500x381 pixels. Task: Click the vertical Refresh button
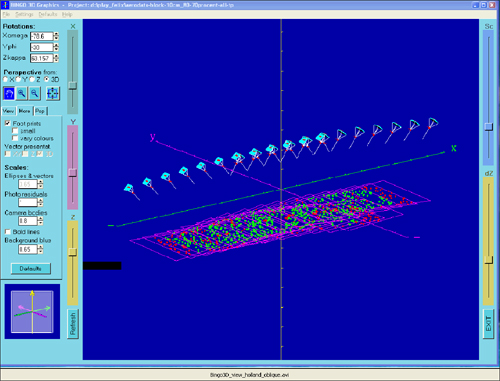pyautogui.click(x=73, y=324)
